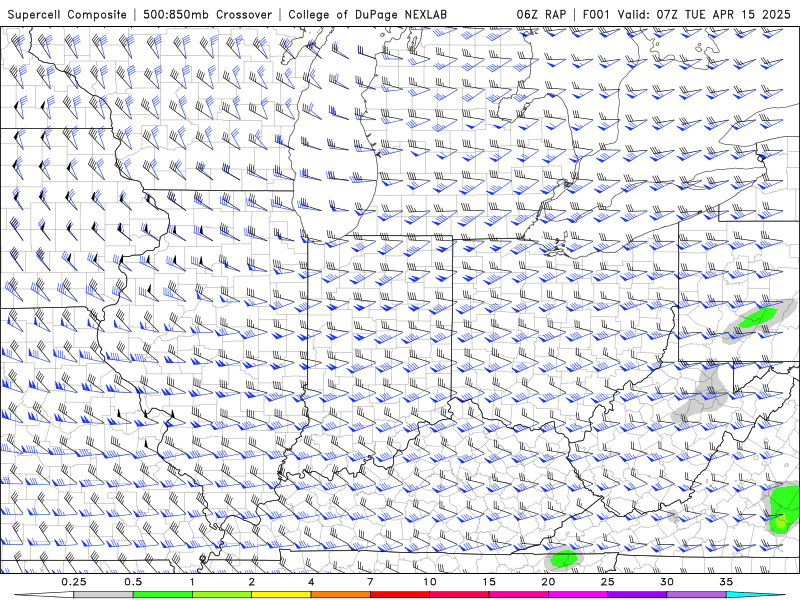Click the "2" legend value
The image size is (800, 600).
pos(252,582)
